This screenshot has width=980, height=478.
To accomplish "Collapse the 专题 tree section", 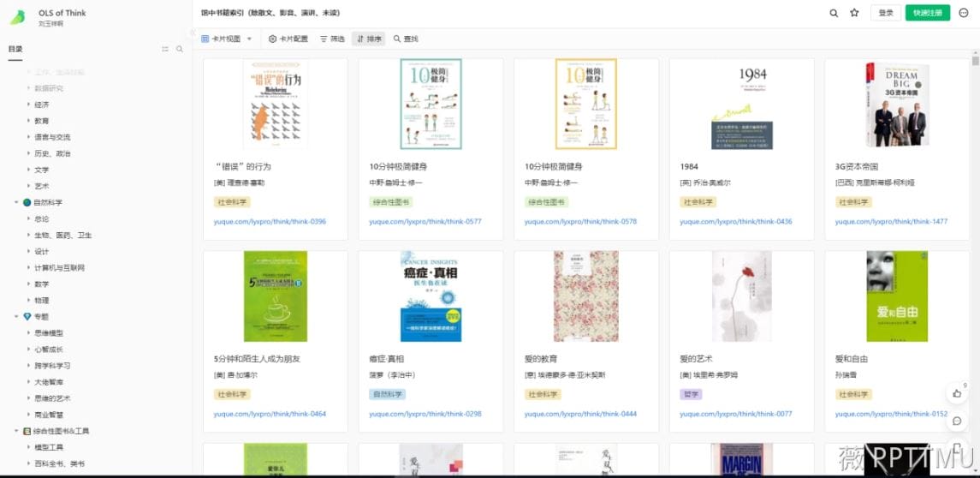I will [x=16, y=317].
